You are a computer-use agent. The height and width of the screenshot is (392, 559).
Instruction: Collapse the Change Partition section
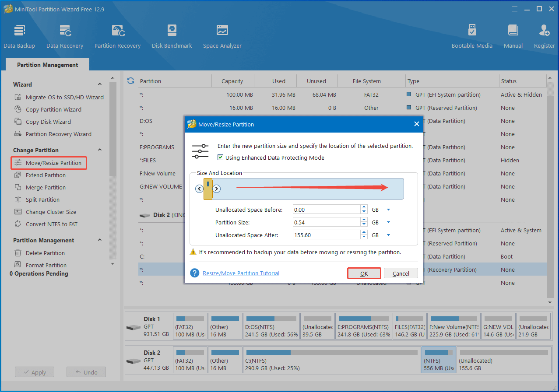[x=100, y=150]
